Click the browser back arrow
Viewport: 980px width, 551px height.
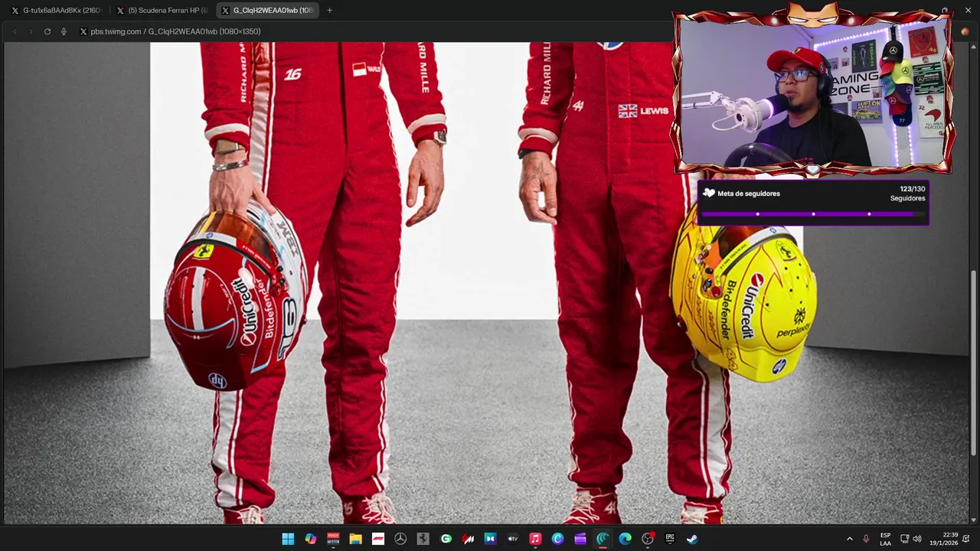pyautogui.click(x=14, y=31)
